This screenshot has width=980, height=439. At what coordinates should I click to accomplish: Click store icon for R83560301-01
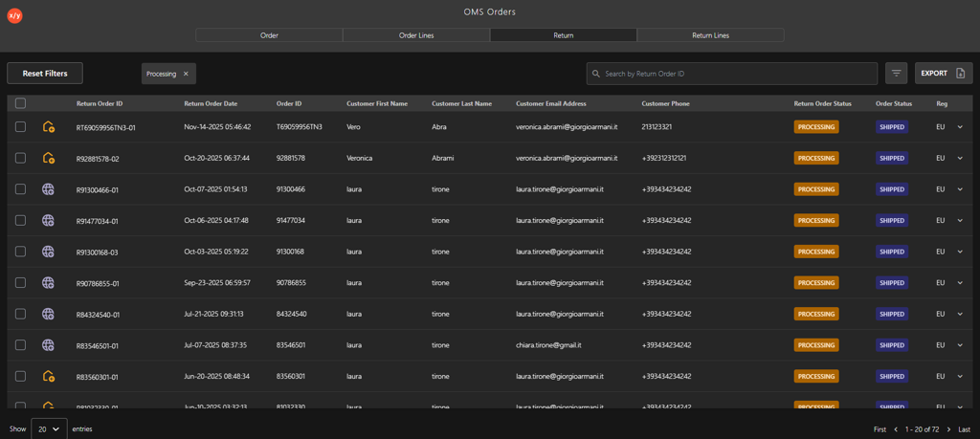tap(48, 376)
